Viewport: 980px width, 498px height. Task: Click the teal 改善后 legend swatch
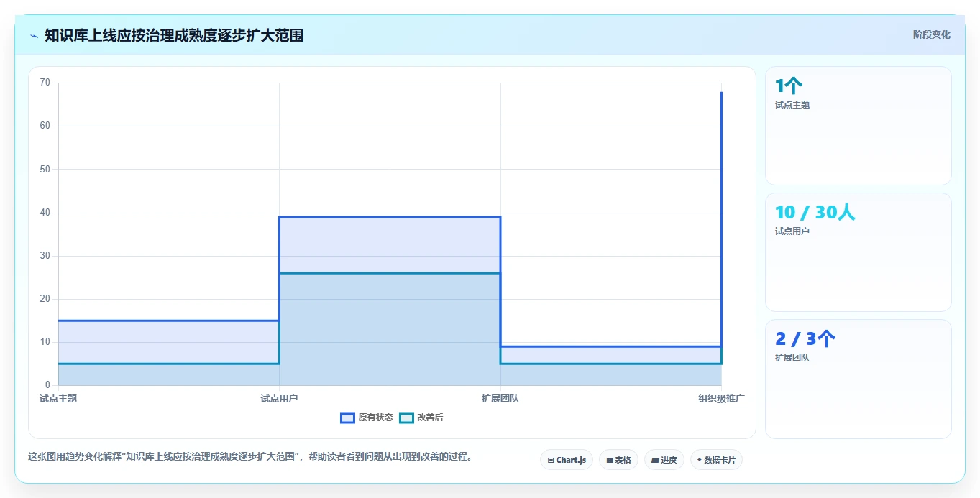point(407,418)
